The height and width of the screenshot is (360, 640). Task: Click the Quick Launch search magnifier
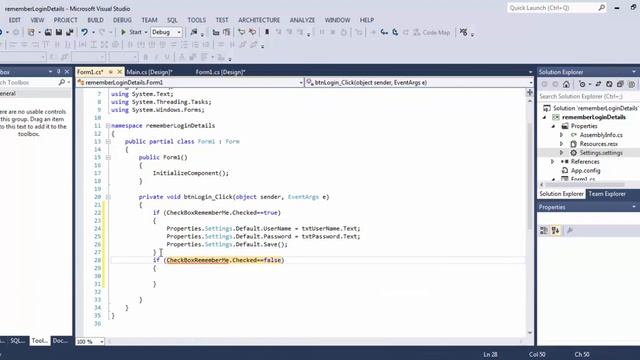click(x=602, y=8)
